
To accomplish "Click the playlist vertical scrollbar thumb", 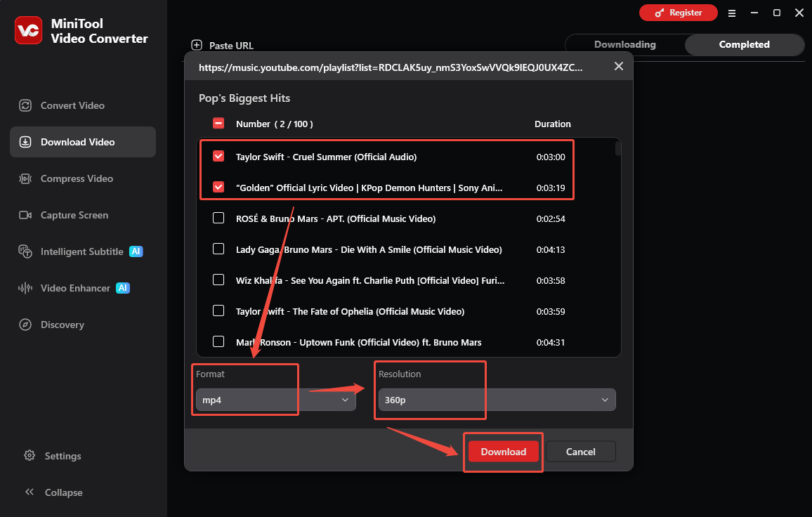I will pyautogui.click(x=617, y=149).
